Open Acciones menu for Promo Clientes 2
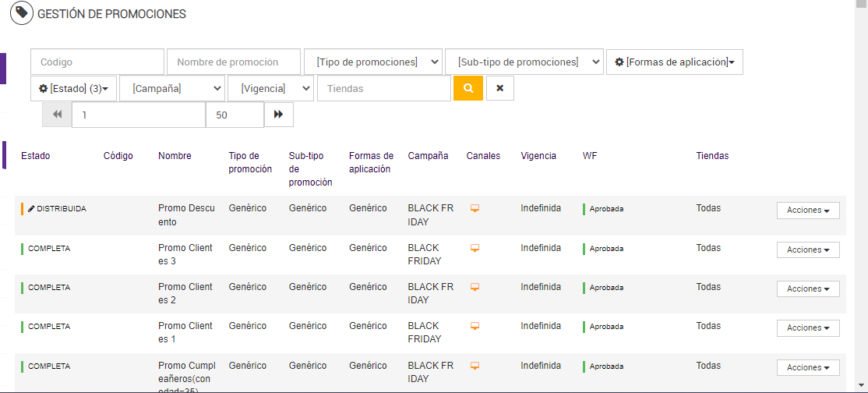This screenshot has width=868, height=393. tap(807, 289)
